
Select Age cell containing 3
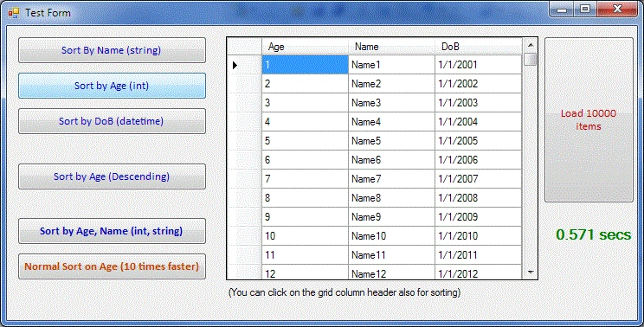click(x=306, y=103)
